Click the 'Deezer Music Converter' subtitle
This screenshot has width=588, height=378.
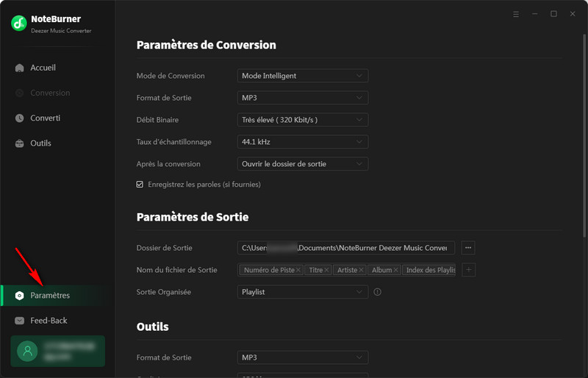click(61, 31)
